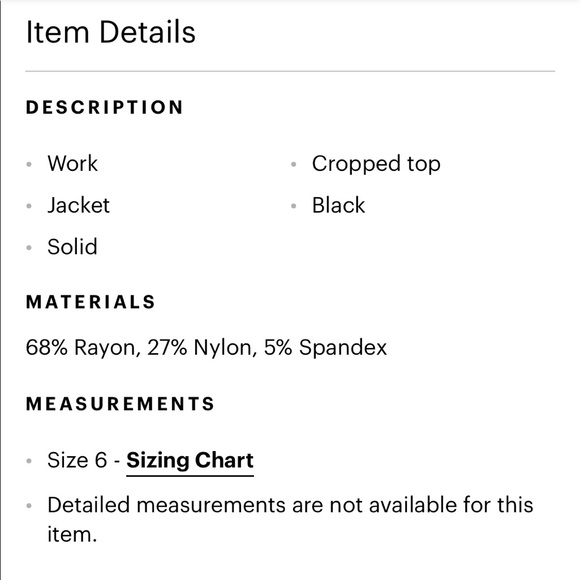Image resolution: width=580 pixels, height=580 pixels.
Task: Click the Jacket description tag
Action: point(78,205)
